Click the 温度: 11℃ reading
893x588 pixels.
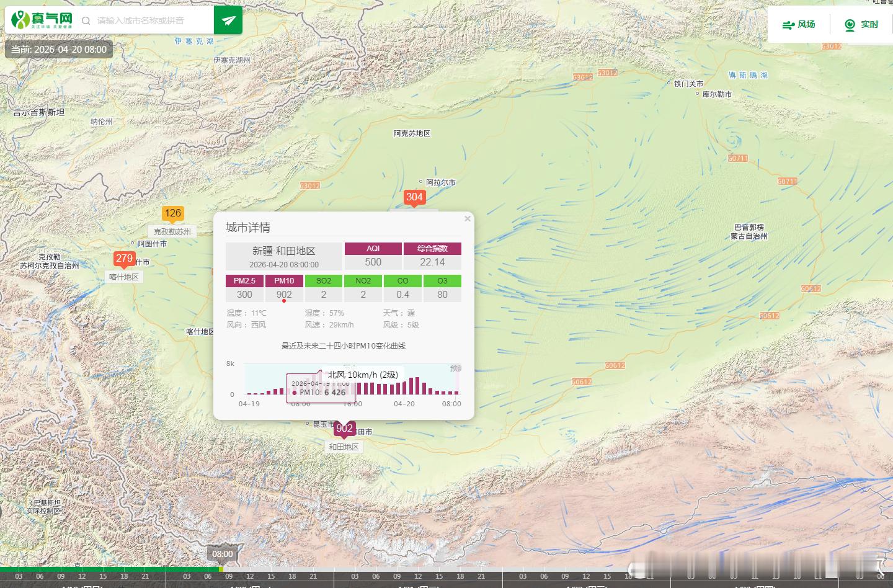(x=246, y=313)
